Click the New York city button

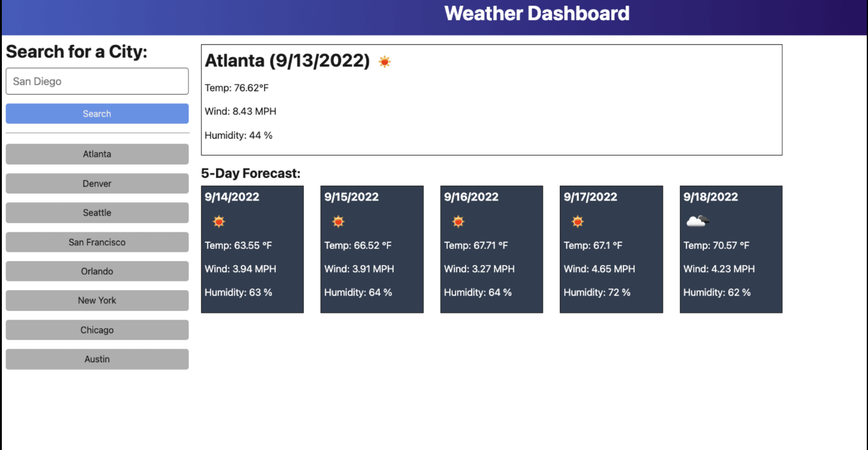click(x=97, y=300)
